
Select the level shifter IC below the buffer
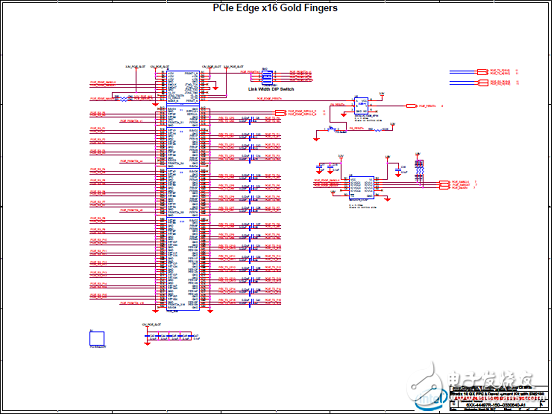361,187
